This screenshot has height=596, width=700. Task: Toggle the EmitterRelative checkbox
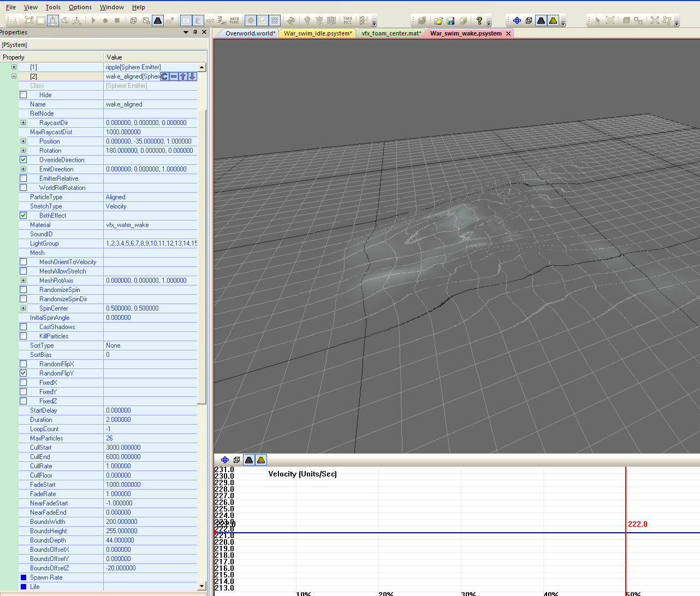(x=23, y=178)
